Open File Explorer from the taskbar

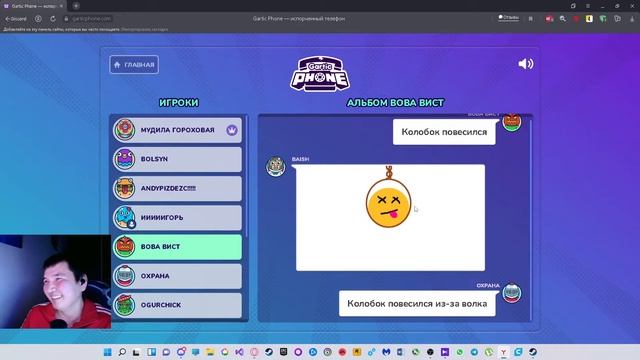click(210, 352)
